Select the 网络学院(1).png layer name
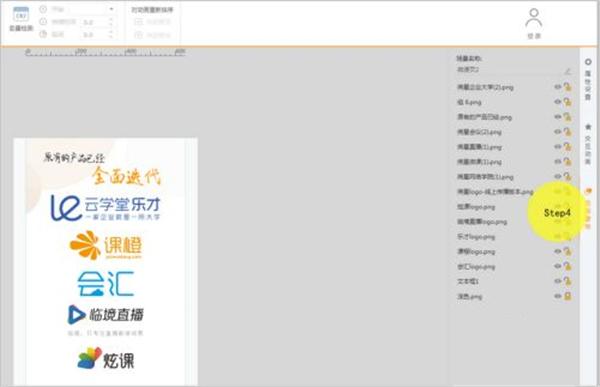This screenshot has width=600, height=387. click(x=485, y=177)
